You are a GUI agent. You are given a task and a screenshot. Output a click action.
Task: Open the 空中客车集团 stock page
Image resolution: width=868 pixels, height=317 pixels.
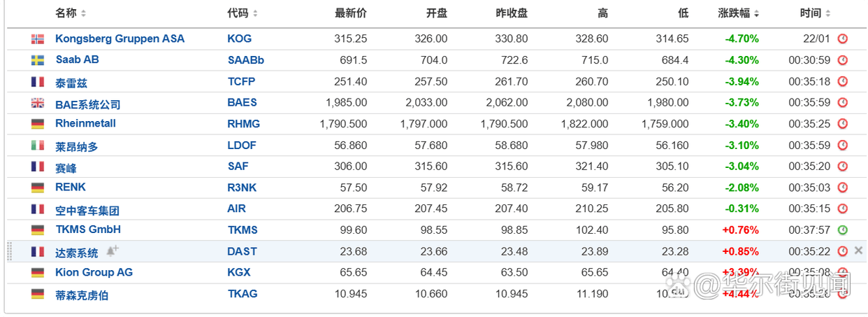pyautogui.click(x=87, y=210)
